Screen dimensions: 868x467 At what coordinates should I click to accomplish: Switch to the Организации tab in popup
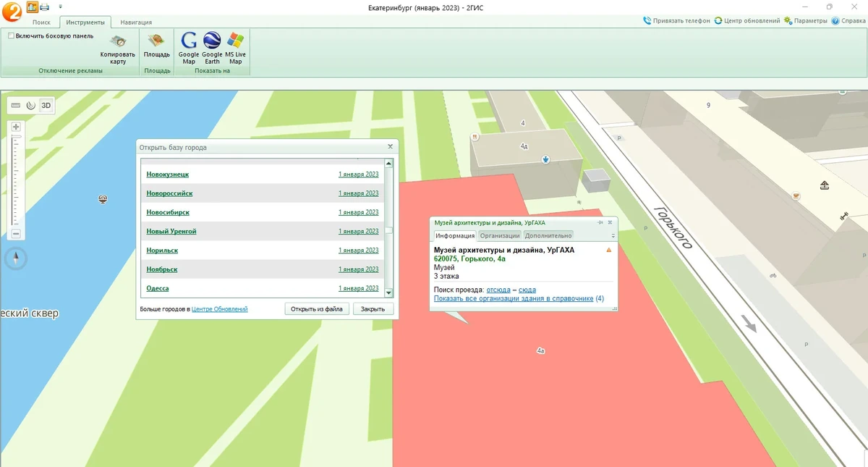[500, 235]
